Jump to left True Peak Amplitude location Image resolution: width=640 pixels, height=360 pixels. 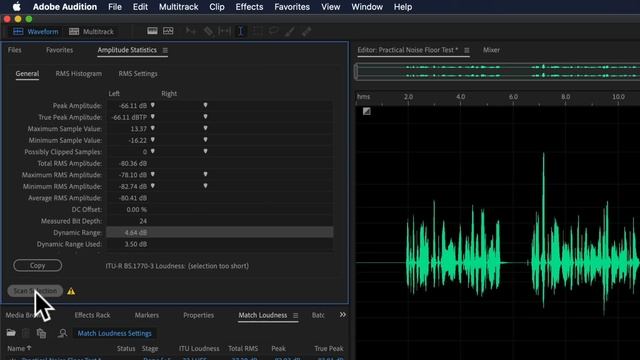[x=153, y=117]
